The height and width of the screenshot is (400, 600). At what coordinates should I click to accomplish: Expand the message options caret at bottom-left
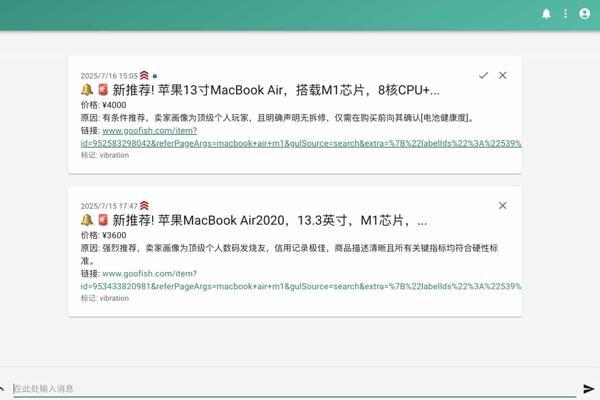click(x=2, y=389)
